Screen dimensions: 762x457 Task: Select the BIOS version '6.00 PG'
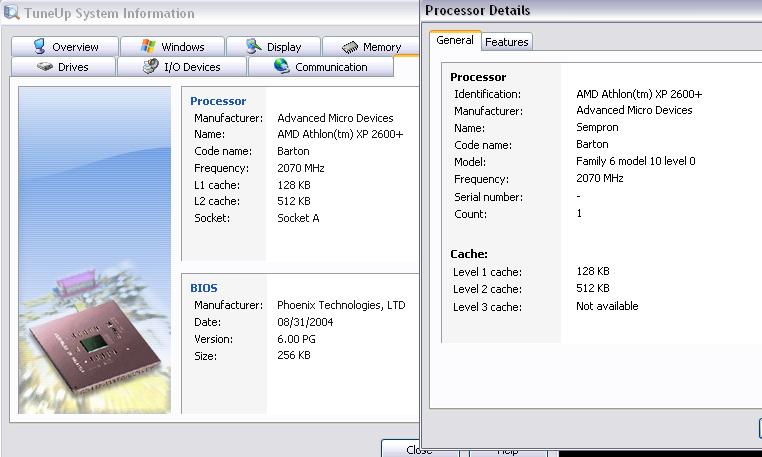296,339
